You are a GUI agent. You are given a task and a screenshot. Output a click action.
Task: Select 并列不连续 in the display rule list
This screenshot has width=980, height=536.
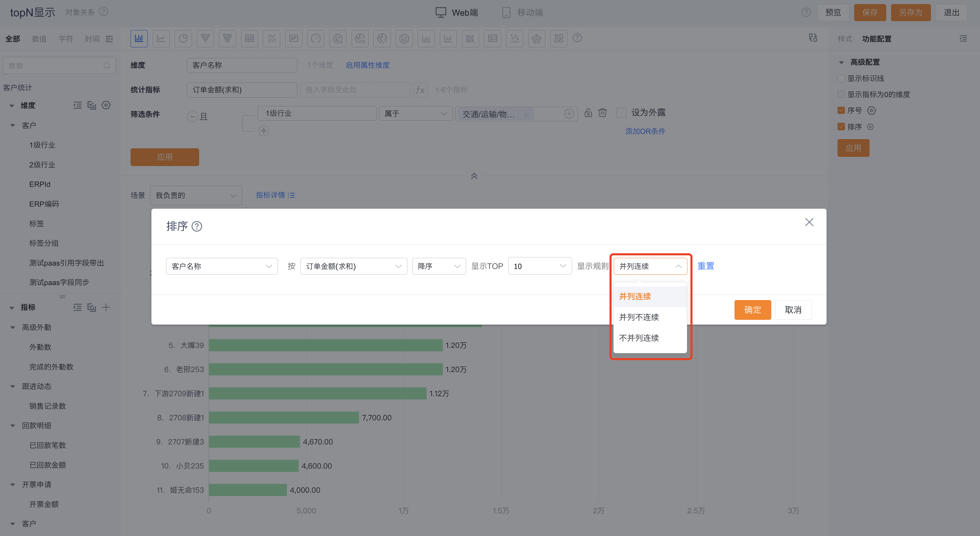pos(639,317)
